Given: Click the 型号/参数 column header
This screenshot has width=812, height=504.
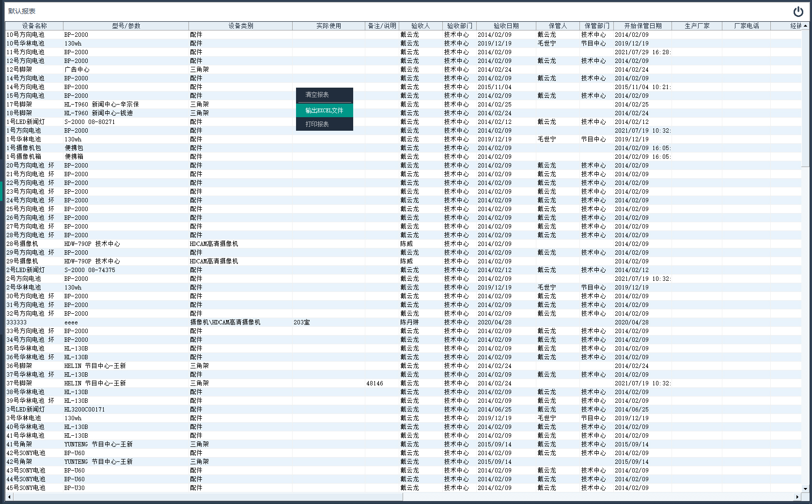Looking at the screenshot, I should click(x=126, y=26).
